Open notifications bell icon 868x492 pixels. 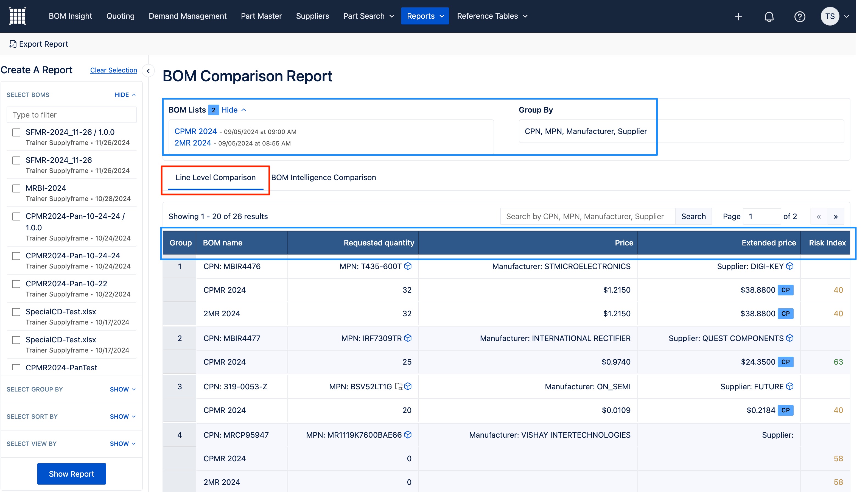[769, 16]
